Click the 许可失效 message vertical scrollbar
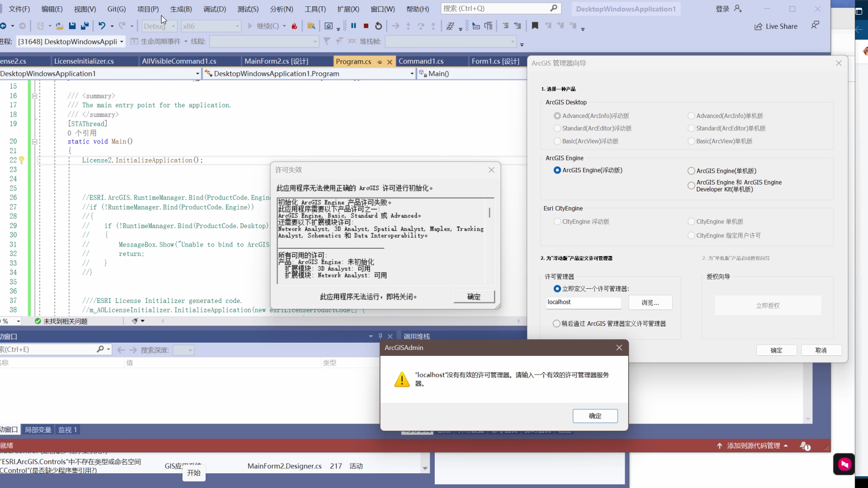The image size is (868, 488). 490,240
